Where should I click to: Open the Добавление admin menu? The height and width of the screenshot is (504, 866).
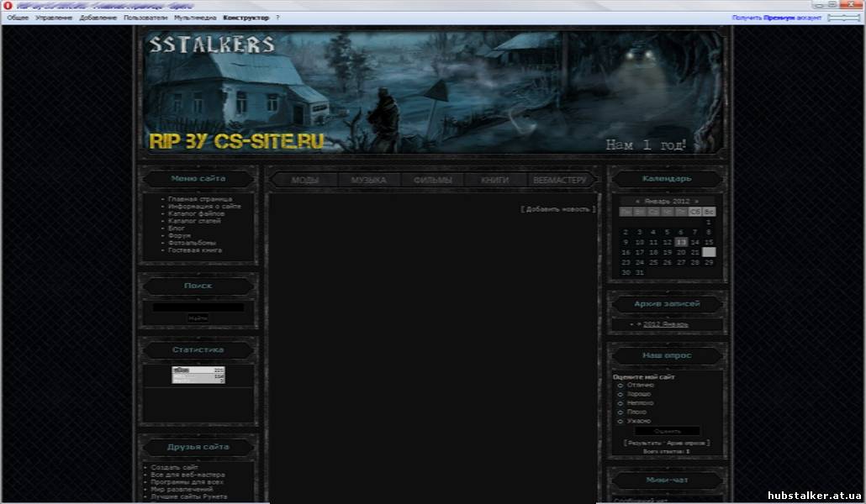[98, 18]
